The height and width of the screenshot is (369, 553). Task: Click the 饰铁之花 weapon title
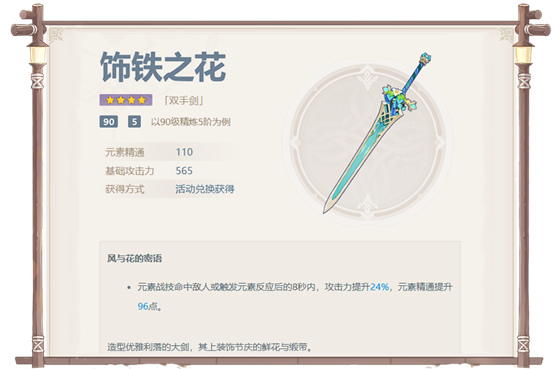coord(163,67)
